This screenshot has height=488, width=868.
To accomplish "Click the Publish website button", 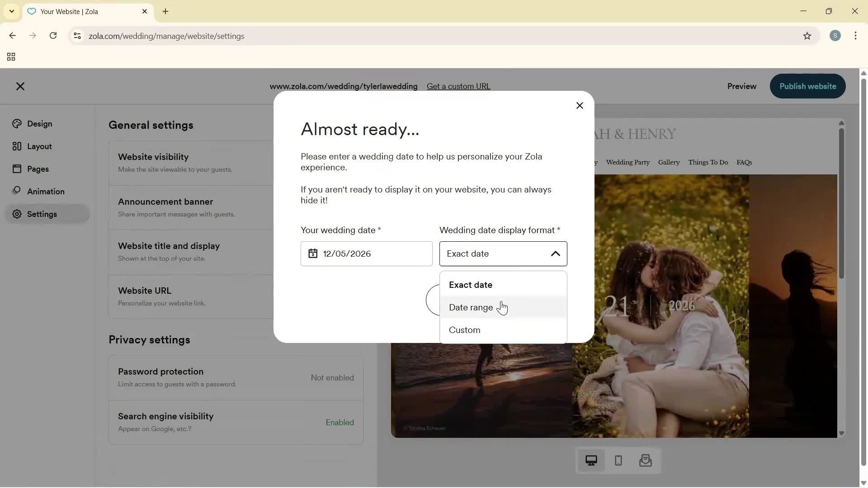I will pos(807,86).
